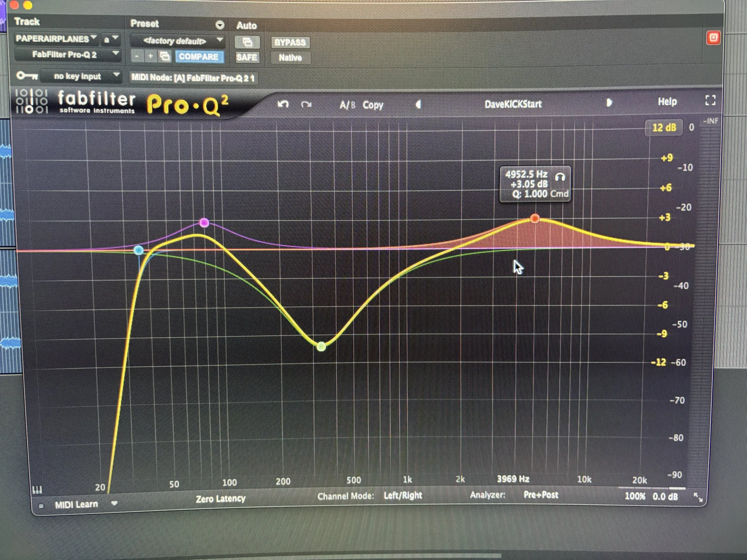Click the resize icon at bottom right corner

point(698,497)
